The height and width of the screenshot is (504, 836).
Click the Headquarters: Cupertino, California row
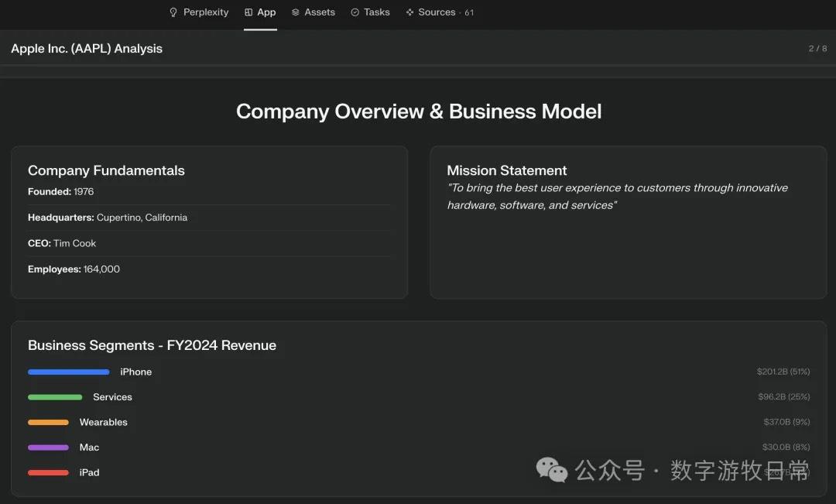108,218
